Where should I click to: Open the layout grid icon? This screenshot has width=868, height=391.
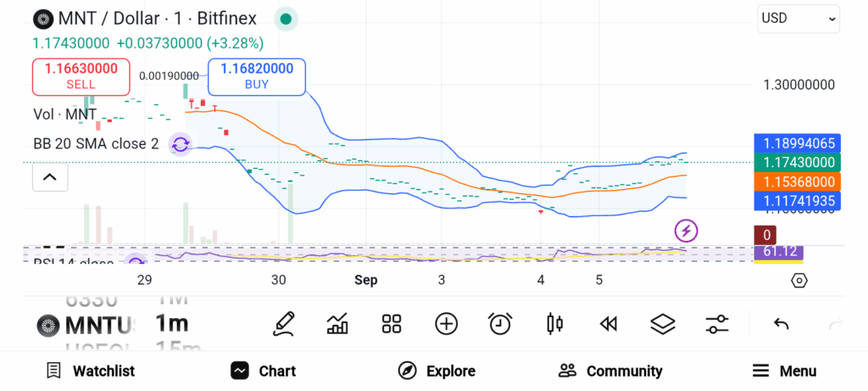(392, 324)
